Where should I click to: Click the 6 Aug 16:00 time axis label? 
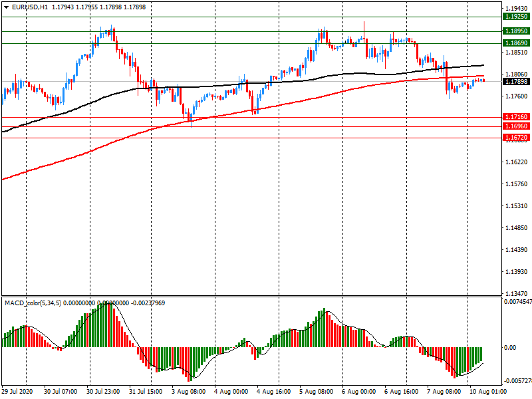[402, 392]
